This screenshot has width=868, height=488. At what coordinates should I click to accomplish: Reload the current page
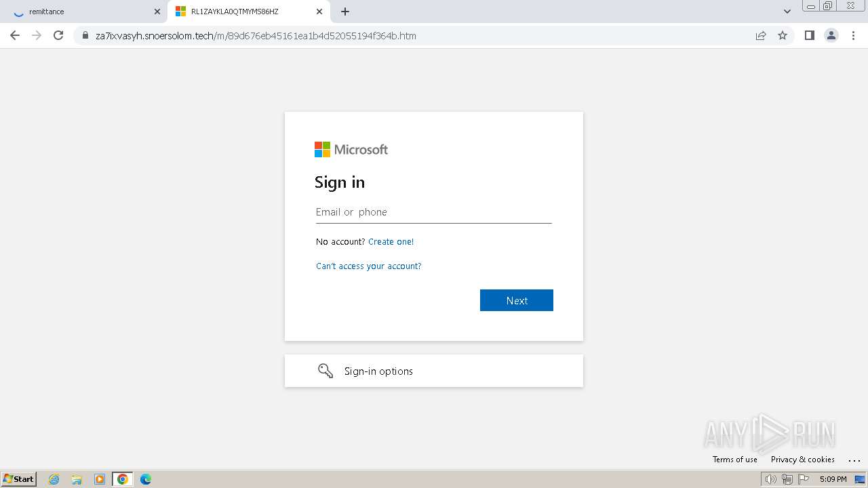tap(58, 35)
